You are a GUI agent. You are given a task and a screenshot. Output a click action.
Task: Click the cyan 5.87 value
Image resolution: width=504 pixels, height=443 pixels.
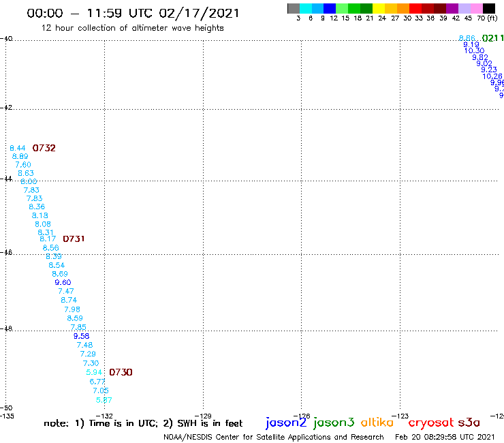coord(104,400)
